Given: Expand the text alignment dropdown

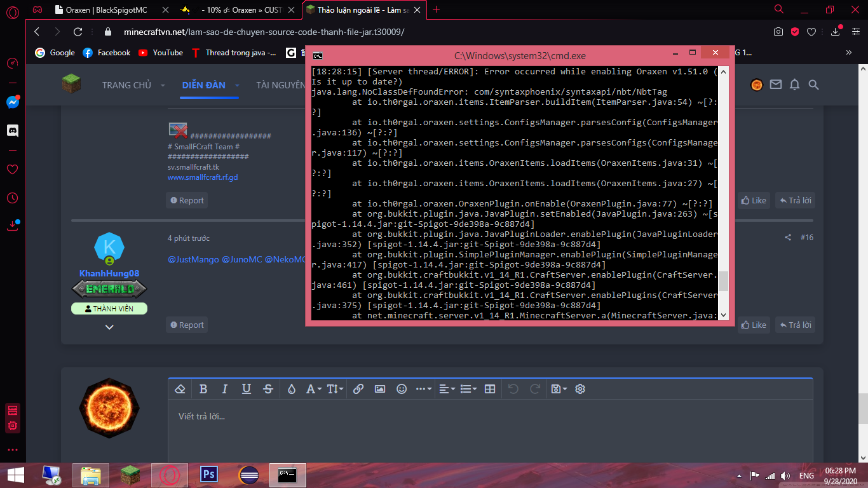Looking at the screenshot, I should pos(447,389).
